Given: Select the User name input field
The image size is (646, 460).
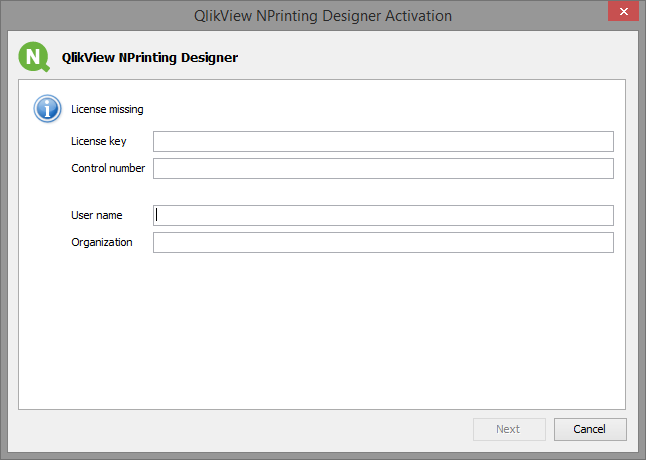Looking at the screenshot, I should (383, 215).
